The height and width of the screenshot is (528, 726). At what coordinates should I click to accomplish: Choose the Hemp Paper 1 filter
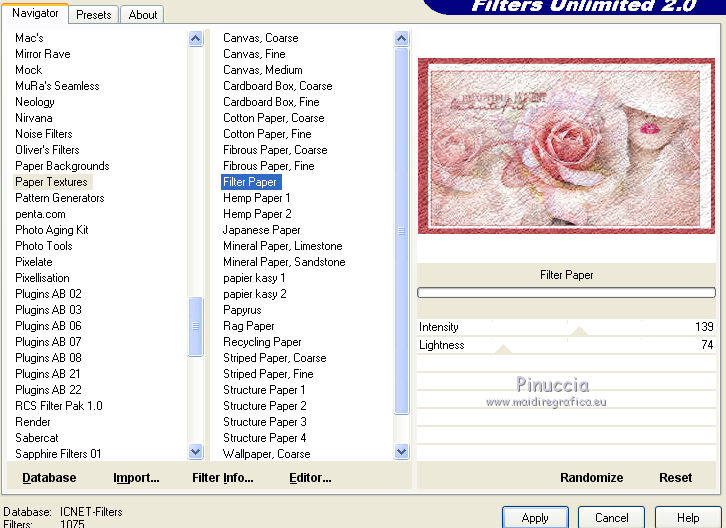coord(257,198)
